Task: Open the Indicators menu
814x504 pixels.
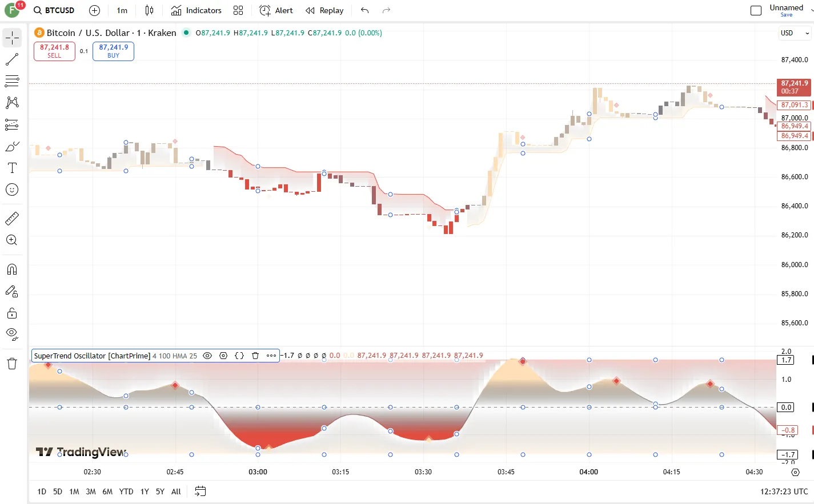Action: tap(197, 10)
